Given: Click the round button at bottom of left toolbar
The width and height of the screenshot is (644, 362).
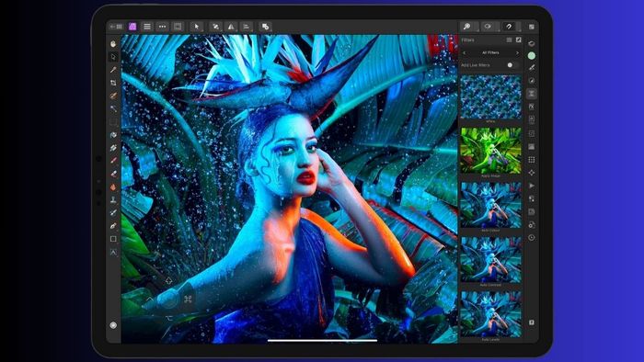Looking at the screenshot, I should [x=113, y=325].
